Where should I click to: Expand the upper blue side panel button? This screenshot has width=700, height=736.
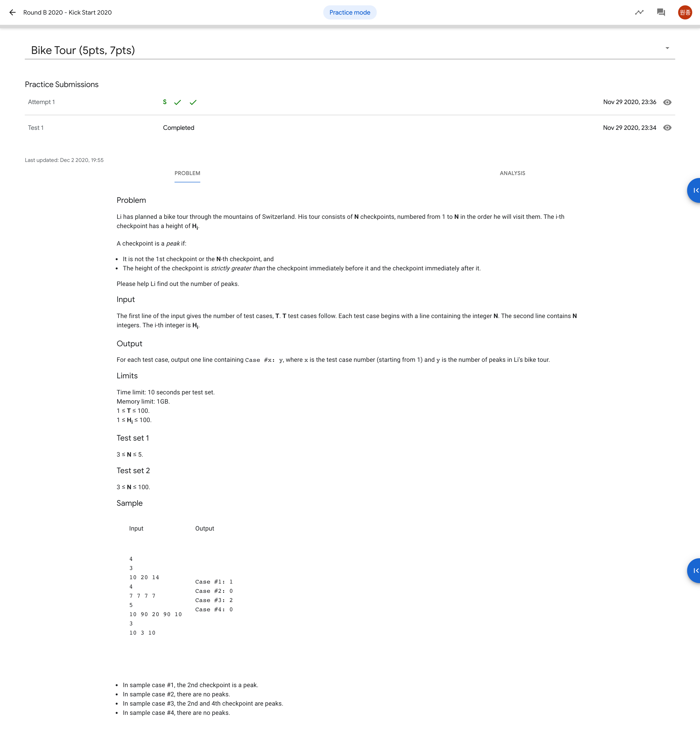click(694, 190)
